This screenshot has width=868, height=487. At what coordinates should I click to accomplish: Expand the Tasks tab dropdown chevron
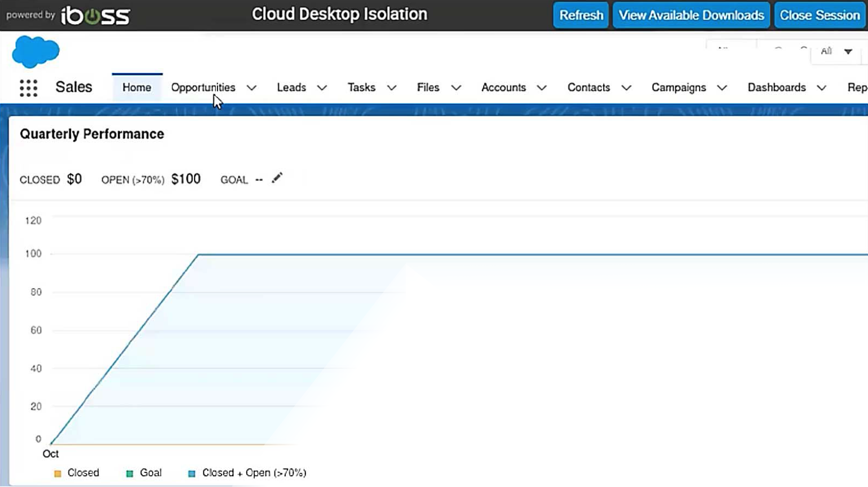tap(392, 88)
